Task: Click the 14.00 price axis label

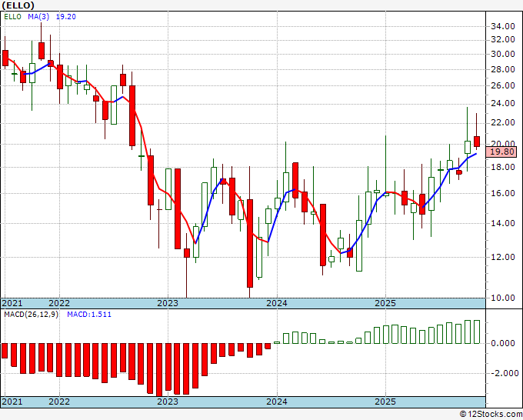Action: coord(503,224)
